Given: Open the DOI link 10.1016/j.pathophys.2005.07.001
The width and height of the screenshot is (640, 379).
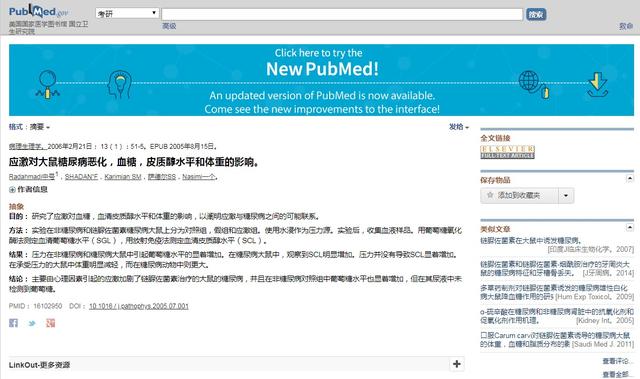Looking at the screenshot, I should pyautogui.click(x=139, y=306).
